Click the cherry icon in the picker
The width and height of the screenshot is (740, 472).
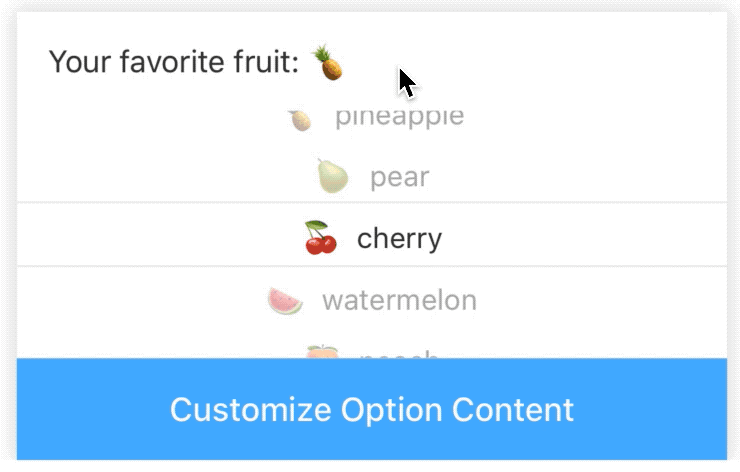[320, 238]
